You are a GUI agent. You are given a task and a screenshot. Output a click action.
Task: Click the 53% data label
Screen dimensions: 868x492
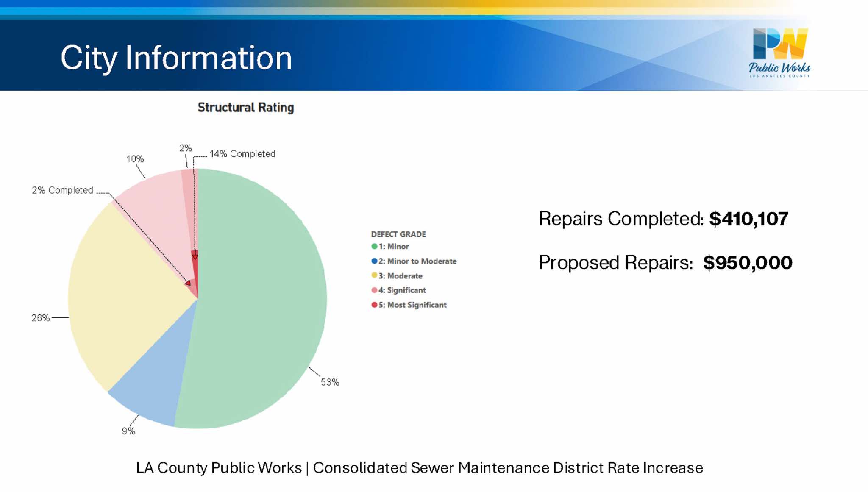(x=330, y=382)
